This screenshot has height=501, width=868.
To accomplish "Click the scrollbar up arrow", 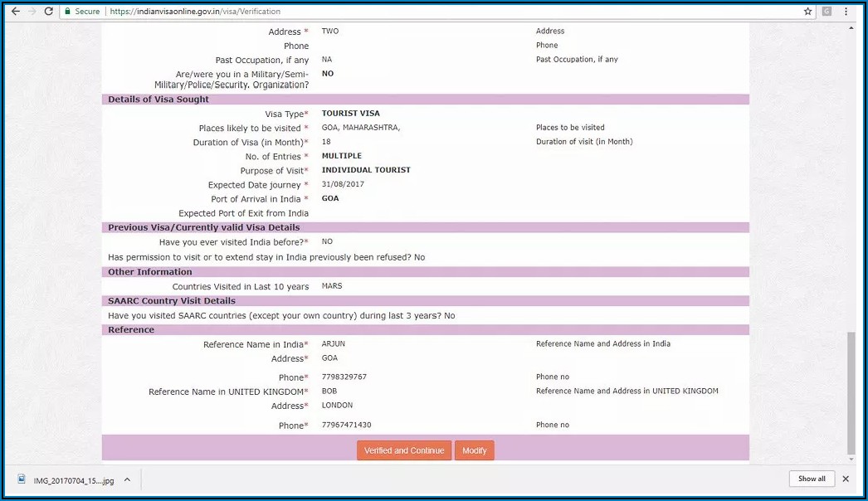I will click(x=851, y=28).
